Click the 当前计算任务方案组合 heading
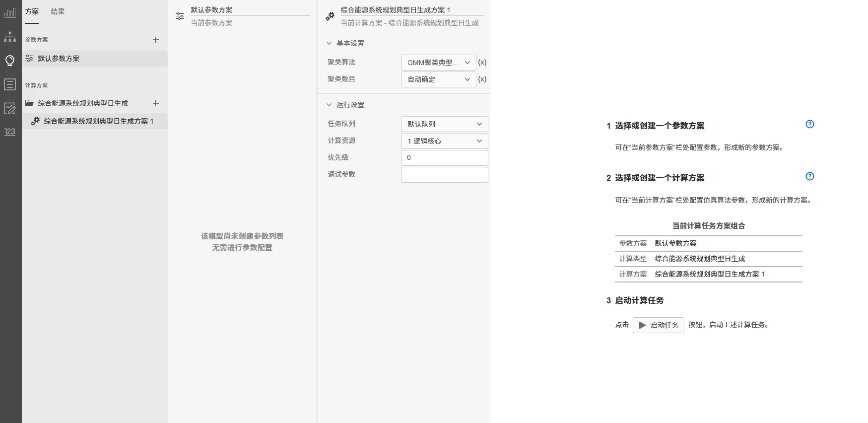 pos(708,226)
